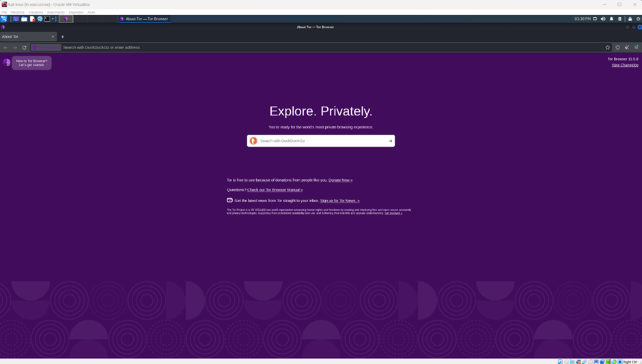Reload the current page
The height and width of the screenshot is (364, 642).
point(25,48)
